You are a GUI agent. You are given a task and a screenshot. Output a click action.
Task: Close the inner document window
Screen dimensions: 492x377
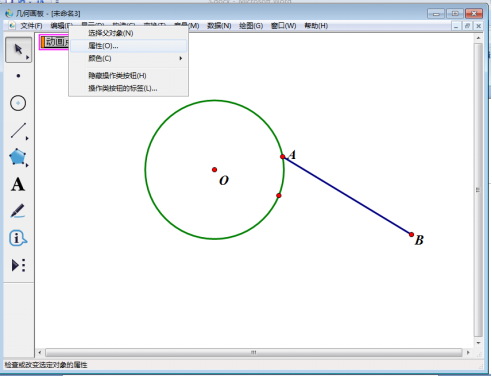479,26
